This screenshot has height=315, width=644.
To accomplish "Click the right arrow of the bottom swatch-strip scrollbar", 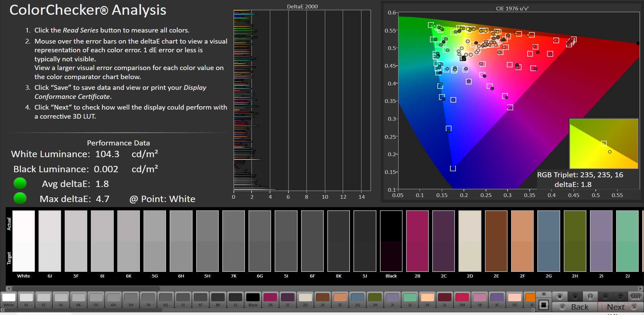I will coord(533,310).
